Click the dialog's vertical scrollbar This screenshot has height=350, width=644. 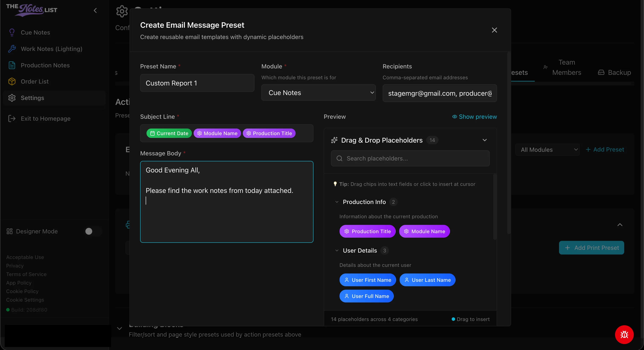click(x=509, y=143)
